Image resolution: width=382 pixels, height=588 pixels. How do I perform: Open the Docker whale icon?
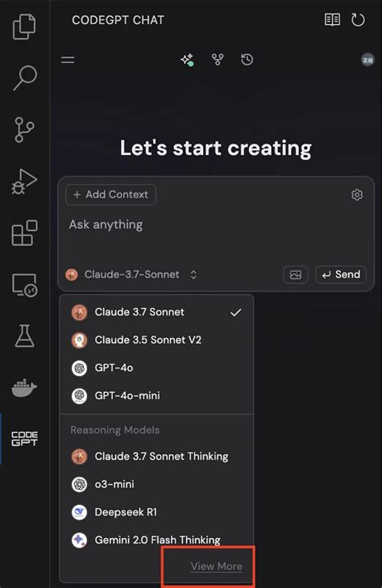click(x=24, y=388)
